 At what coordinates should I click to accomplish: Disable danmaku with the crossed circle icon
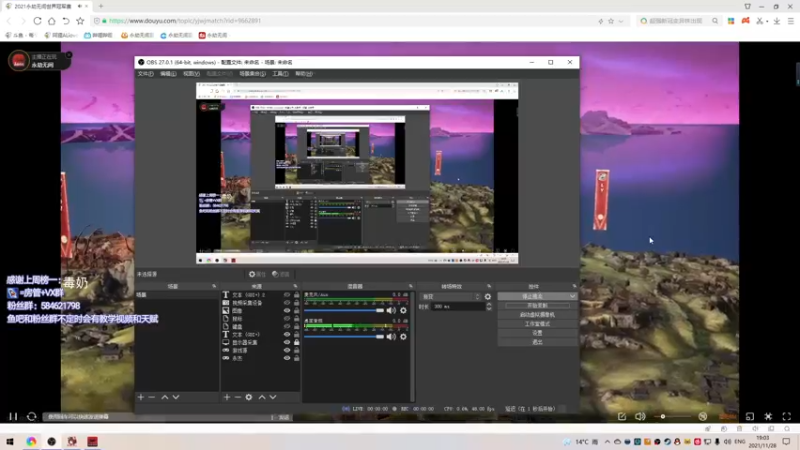point(703,416)
